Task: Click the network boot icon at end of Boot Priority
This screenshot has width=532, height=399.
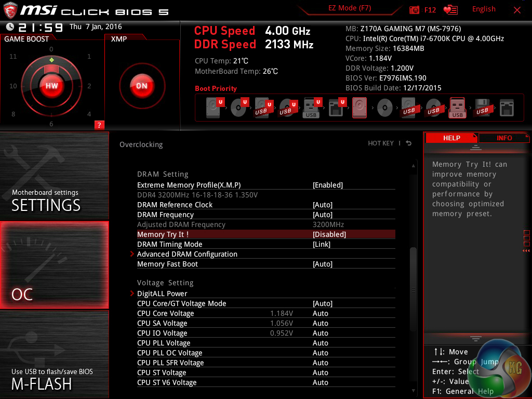Action: click(x=506, y=108)
